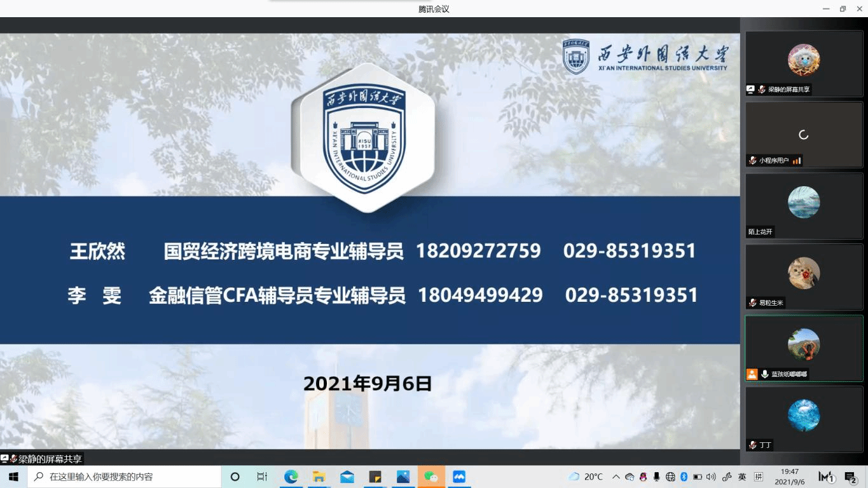Open File Explorer from the taskbar
This screenshot has width=868, height=488.
pos(319,477)
